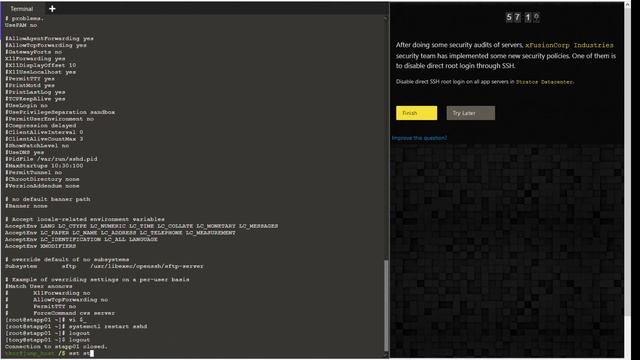Click the '#X11DisplayOffset 10' line
This screenshot has width=640, height=360.
click(40, 65)
